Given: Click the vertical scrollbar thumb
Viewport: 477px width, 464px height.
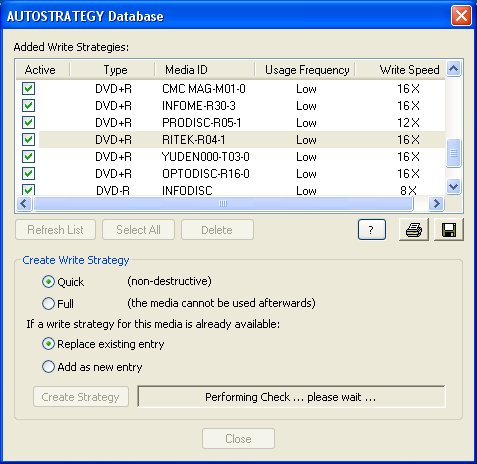Looking at the screenshot, I should [453, 153].
